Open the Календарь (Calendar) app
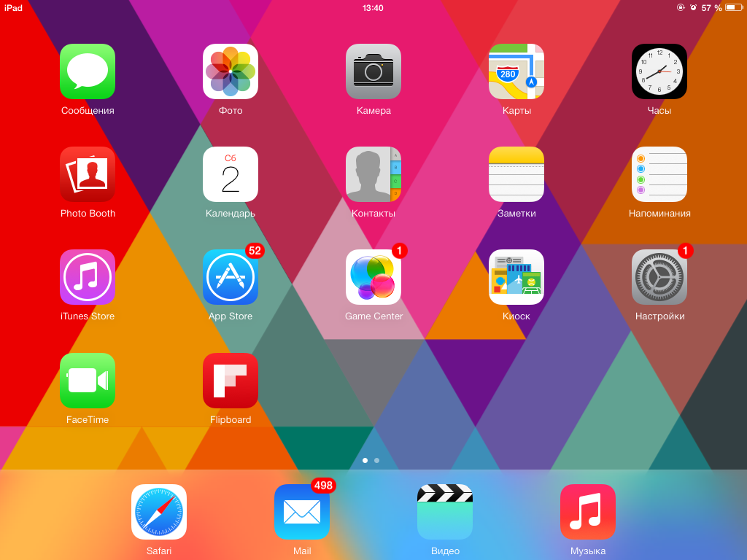The height and width of the screenshot is (560, 747). tap(231, 174)
